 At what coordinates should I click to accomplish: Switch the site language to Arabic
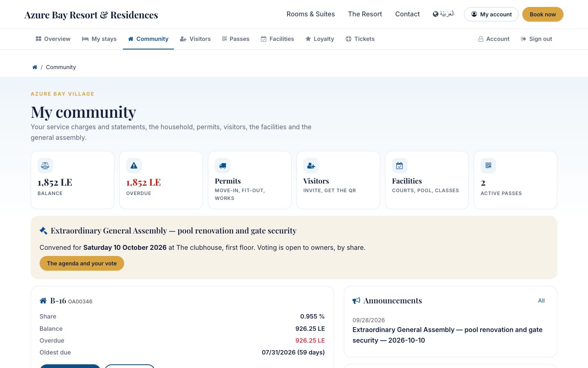[x=443, y=14]
